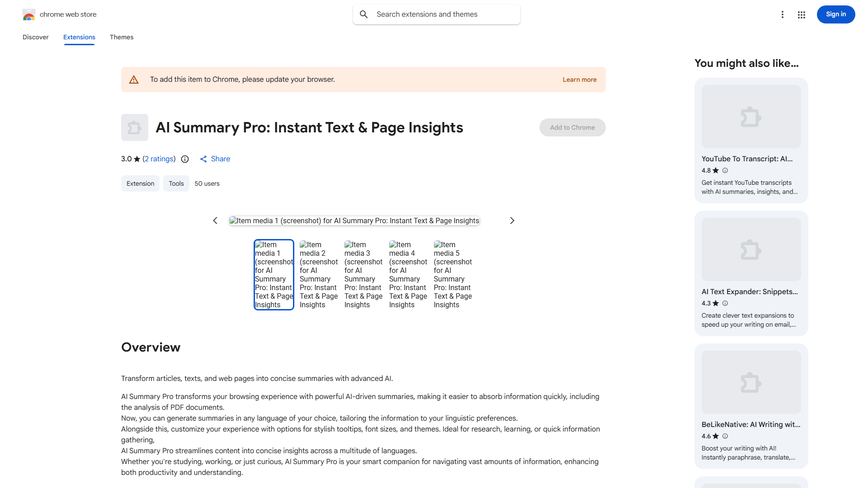Advance the carousel with the right arrow
Viewport: 868px width, 488px height.
pyautogui.click(x=512, y=221)
